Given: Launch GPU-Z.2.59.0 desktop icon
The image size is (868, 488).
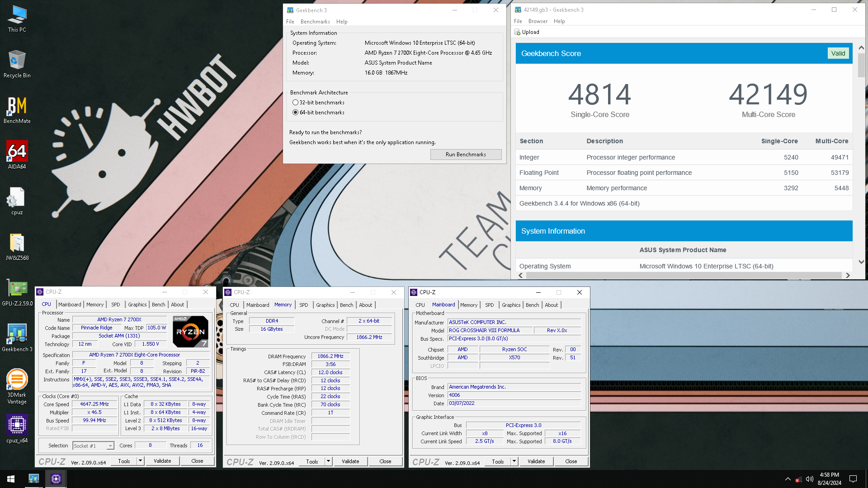Looking at the screenshot, I should point(17,292).
